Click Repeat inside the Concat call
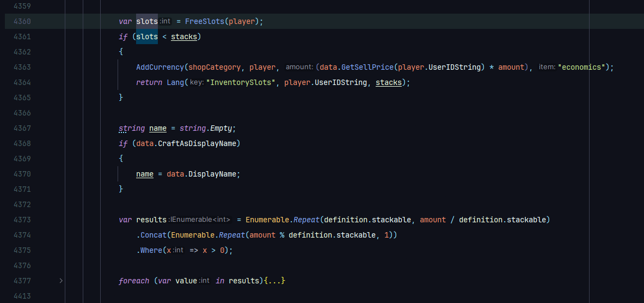The height and width of the screenshot is (303, 644). pyautogui.click(x=232, y=235)
